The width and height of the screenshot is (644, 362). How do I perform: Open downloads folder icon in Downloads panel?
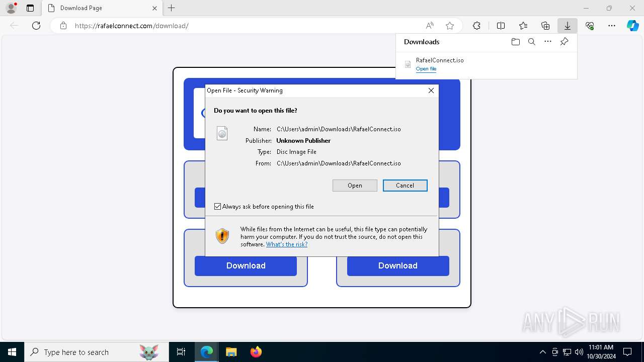(515, 42)
